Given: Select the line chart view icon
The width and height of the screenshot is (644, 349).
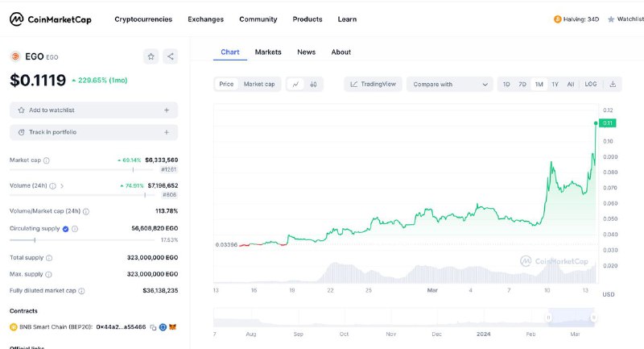Looking at the screenshot, I should 295,85.
